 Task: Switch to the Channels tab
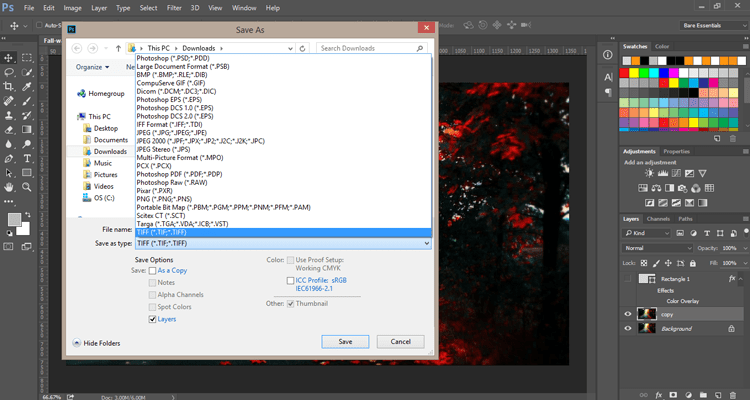[658, 219]
